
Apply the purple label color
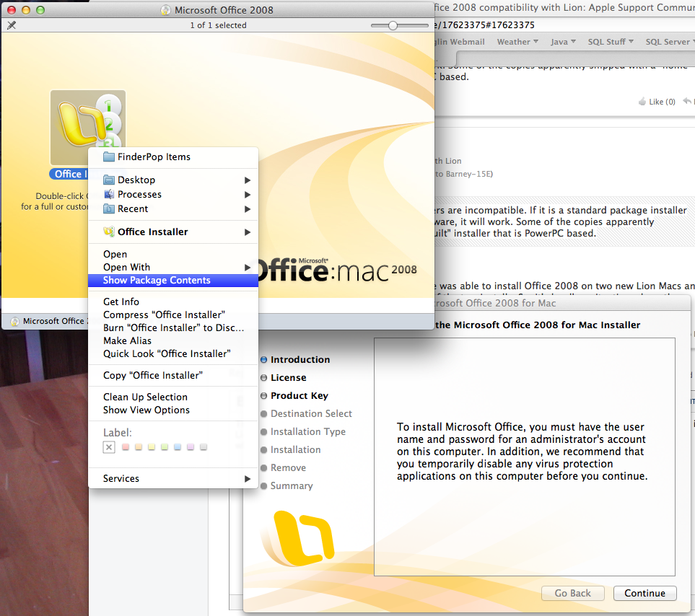click(191, 446)
